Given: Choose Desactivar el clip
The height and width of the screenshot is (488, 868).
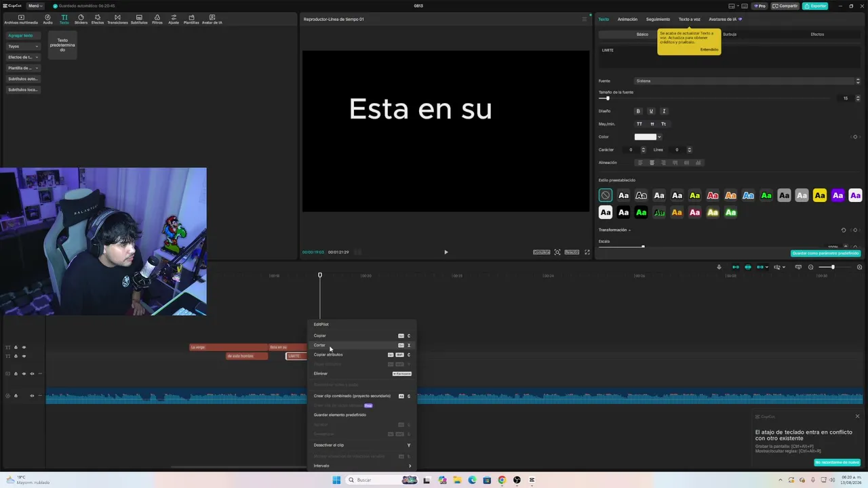Looking at the screenshot, I should [362, 445].
